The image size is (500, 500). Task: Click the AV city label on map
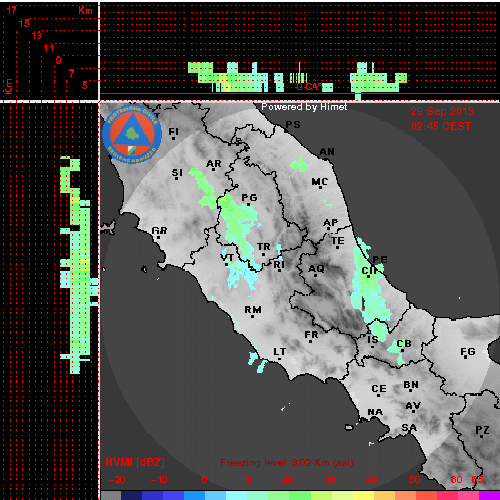(413, 406)
